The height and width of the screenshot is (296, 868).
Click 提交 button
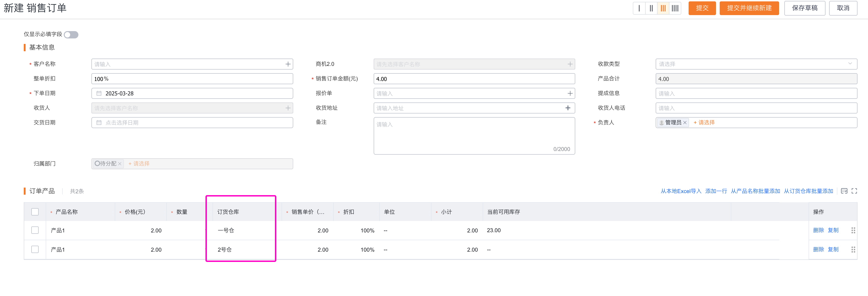click(x=702, y=8)
